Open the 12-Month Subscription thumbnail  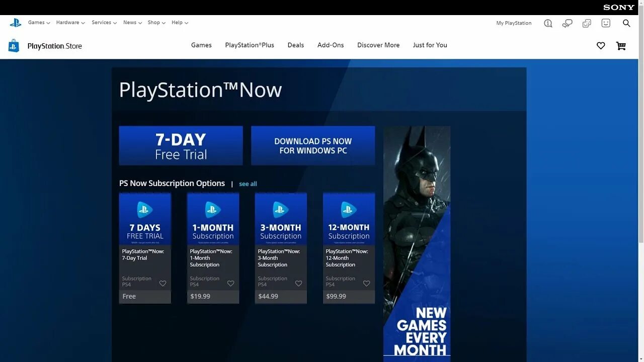349,219
